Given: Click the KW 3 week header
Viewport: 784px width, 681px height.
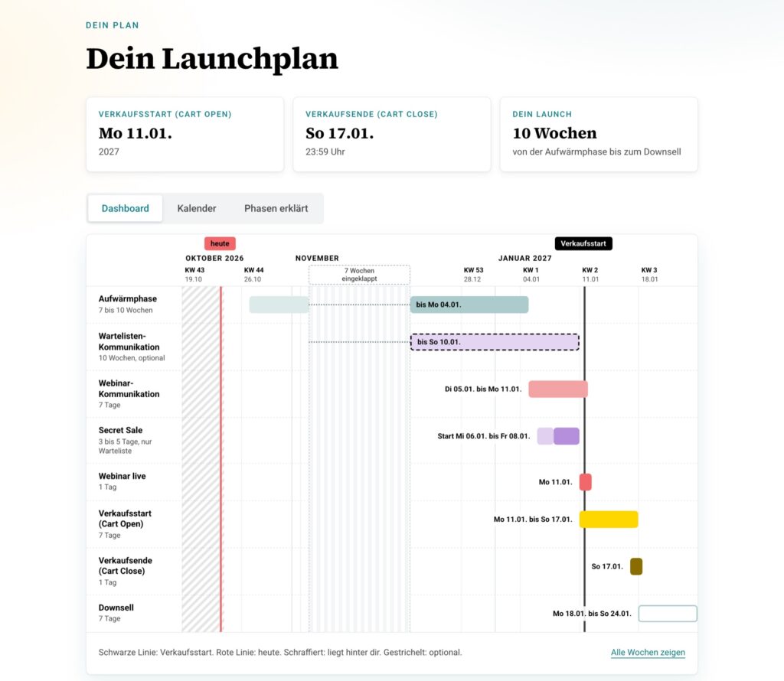Looking at the screenshot, I should tap(649, 274).
